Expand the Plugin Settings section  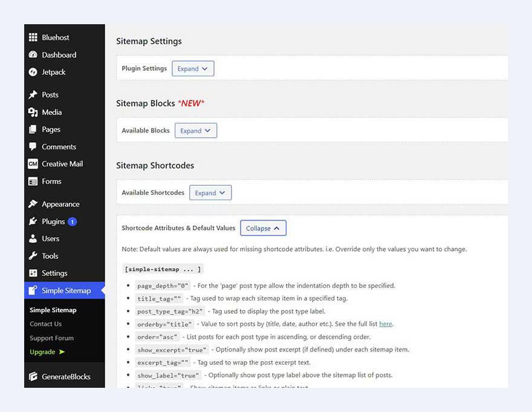(193, 68)
